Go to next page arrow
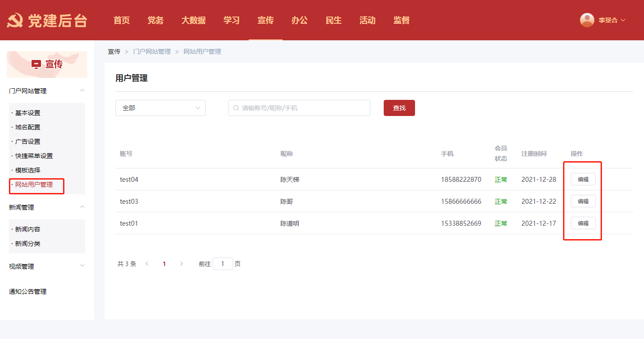644x339 pixels. (x=181, y=264)
